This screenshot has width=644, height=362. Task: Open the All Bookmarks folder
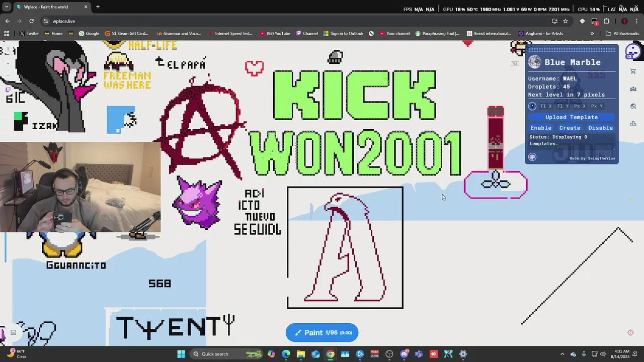point(622,34)
